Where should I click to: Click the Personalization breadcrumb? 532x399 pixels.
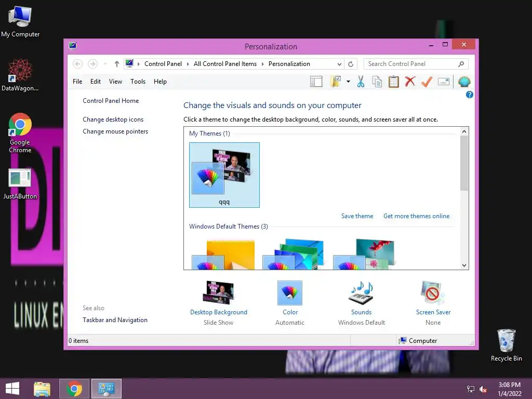point(289,64)
